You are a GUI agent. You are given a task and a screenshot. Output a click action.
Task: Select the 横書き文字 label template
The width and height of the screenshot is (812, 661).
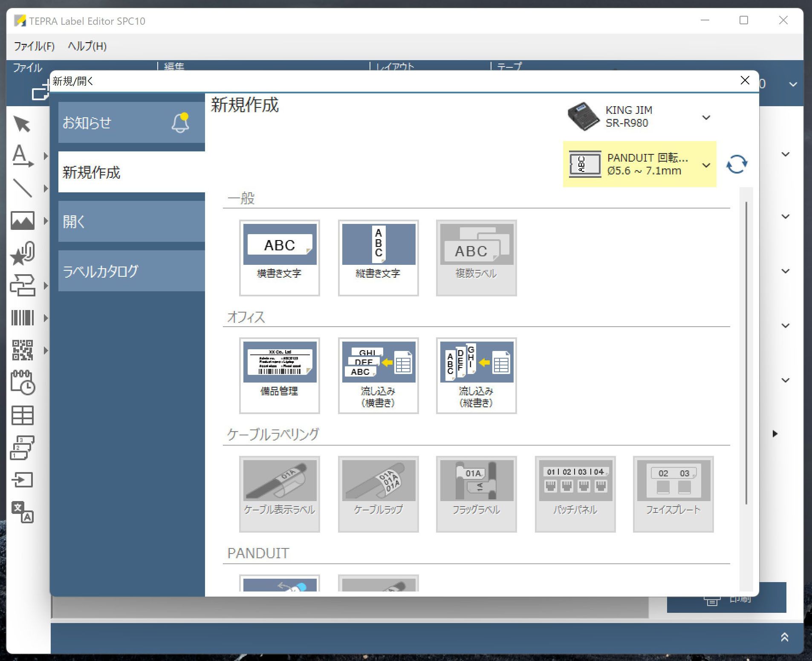tap(280, 257)
